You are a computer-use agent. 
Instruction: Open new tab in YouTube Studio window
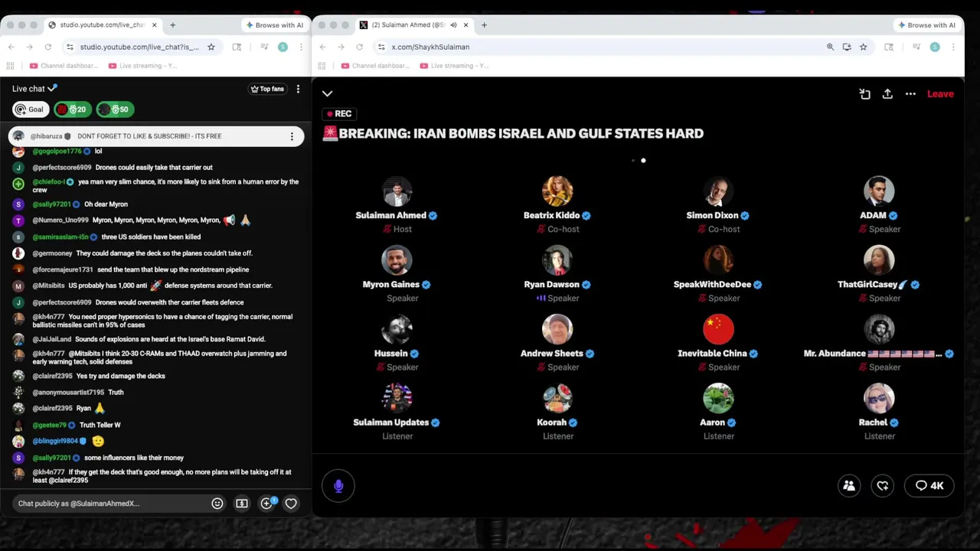click(172, 24)
